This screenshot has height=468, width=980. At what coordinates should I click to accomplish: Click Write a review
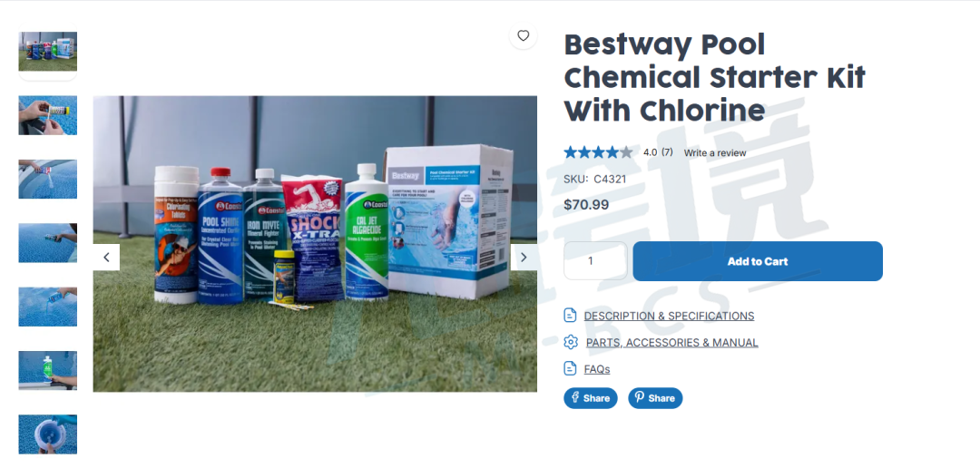pyautogui.click(x=715, y=152)
